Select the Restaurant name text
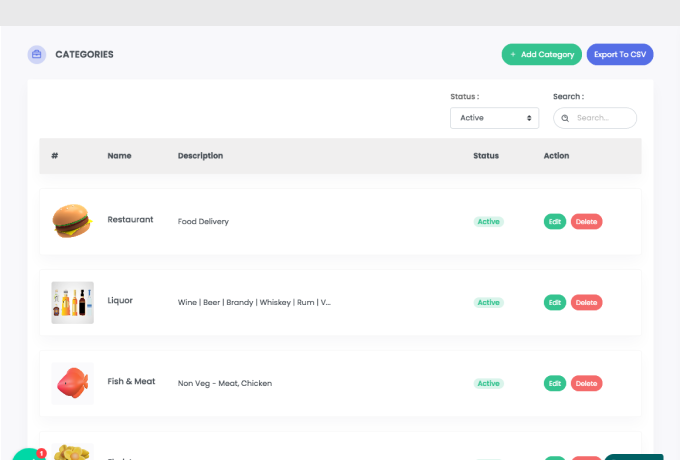Viewport: 680px width, 460px height. 130,219
